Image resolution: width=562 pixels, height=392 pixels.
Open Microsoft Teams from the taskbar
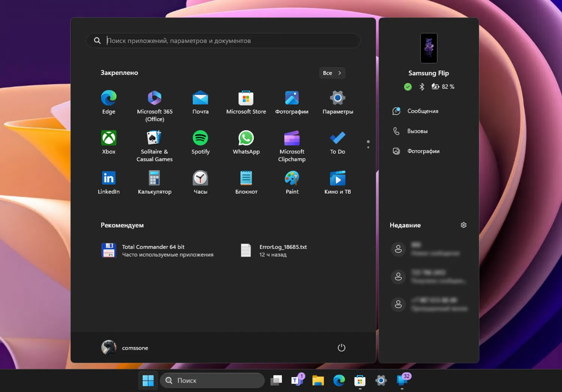tap(297, 380)
